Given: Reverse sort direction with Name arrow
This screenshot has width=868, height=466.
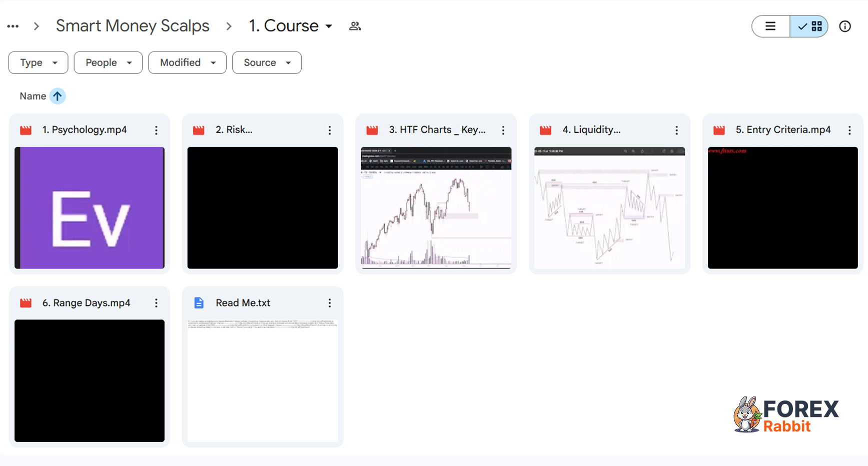Looking at the screenshot, I should [x=58, y=96].
